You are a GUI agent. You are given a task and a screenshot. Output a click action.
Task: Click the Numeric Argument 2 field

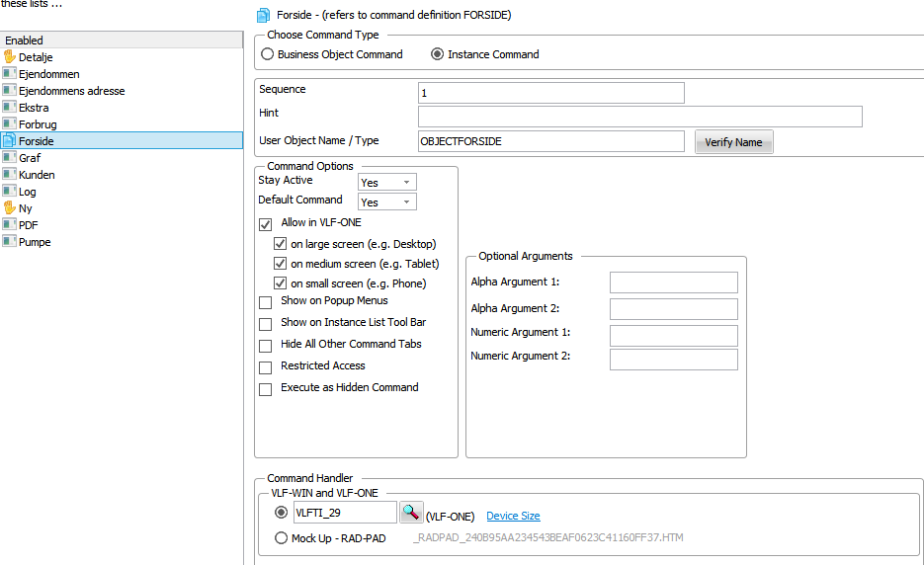(674, 360)
